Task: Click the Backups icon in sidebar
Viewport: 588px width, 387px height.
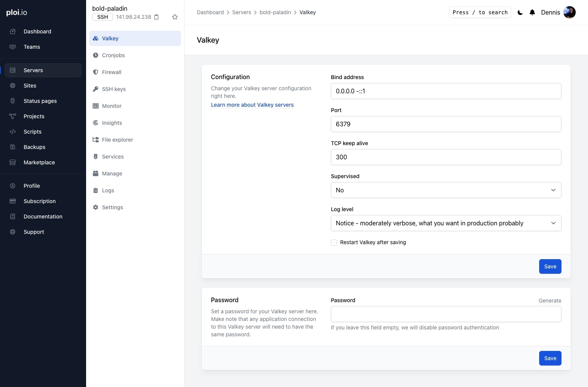Action: (x=13, y=147)
